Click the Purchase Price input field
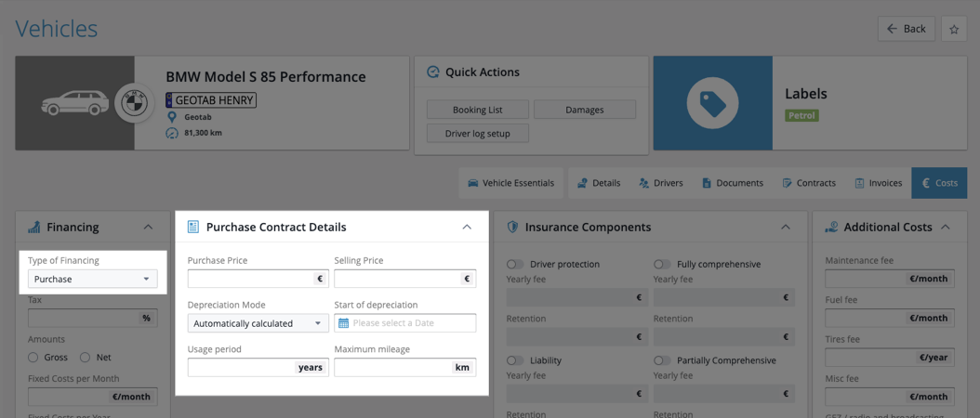The height and width of the screenshot is (418, 980). click(x=251, y=279)
